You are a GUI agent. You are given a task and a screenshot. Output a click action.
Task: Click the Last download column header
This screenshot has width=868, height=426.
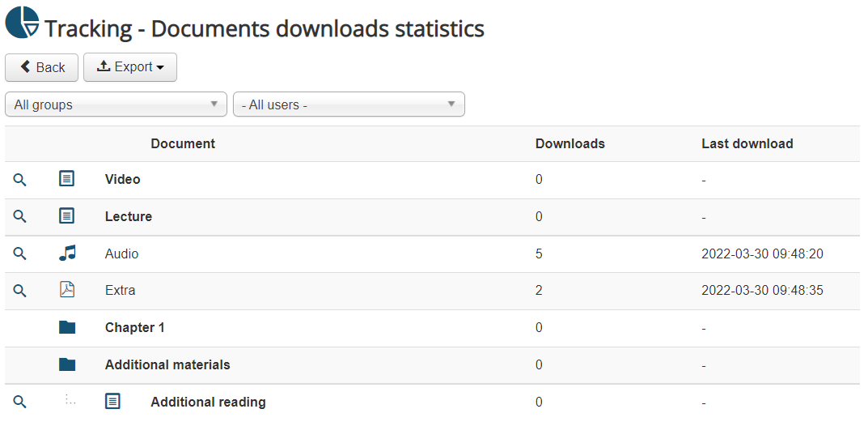(747, 144)
